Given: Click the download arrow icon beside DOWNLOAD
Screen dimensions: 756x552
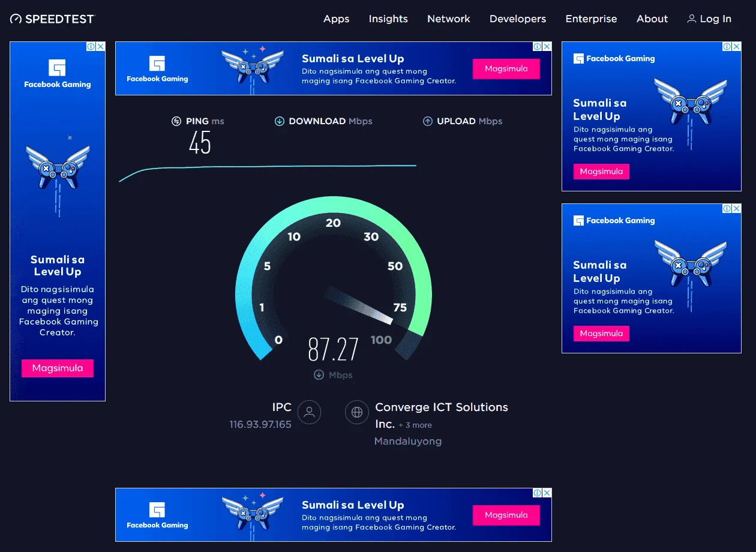Looking at the screenshot, I should [x=280, y=121].
